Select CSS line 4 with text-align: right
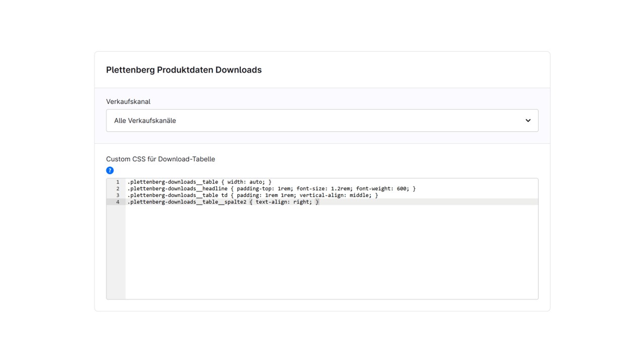Screen dimensions: 644x362 (x=223, y=202)
